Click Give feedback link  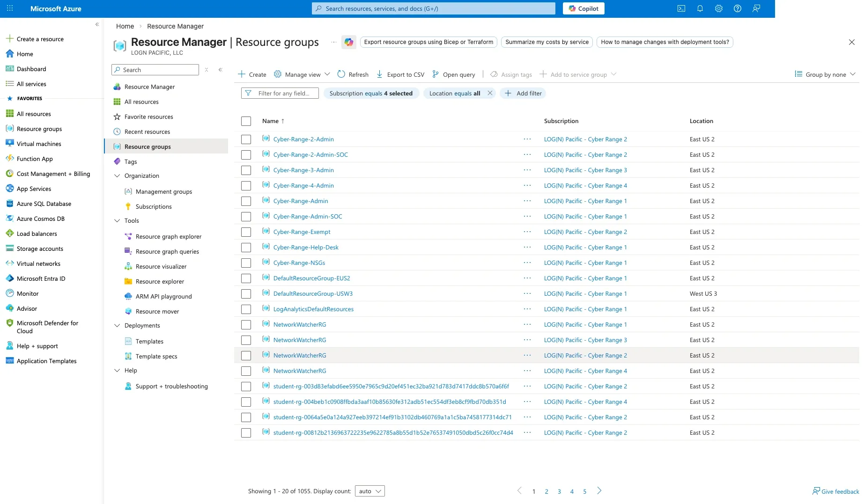[836, 491]
